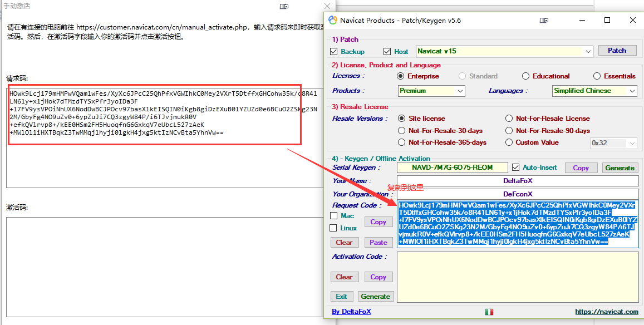Select Not-For-Resale-30-days radio option
Image resolution: width=644 pixels, height=325 pixels.
pyautogui.click(x=401, y=131)
